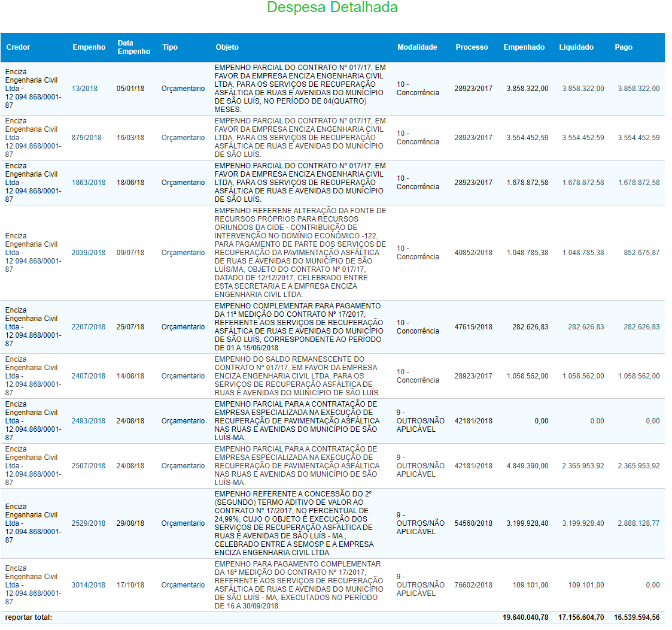Open empenho 2493/2018 link

[88, 421]
